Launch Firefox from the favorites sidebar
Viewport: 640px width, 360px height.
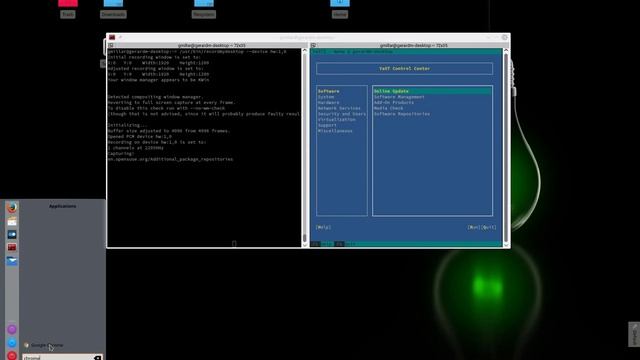pyautogui.click(x=12, y=207)
